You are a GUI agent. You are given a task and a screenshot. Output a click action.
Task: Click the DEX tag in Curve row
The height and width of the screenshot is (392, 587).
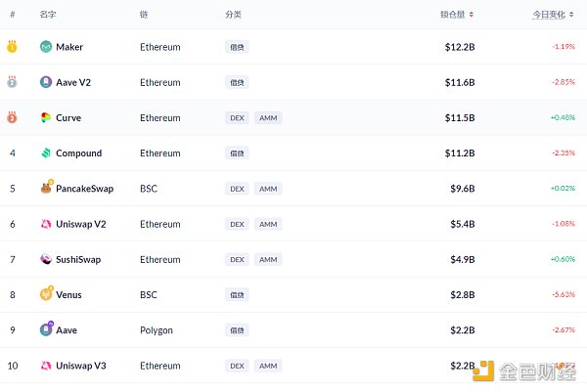point(236,118)
